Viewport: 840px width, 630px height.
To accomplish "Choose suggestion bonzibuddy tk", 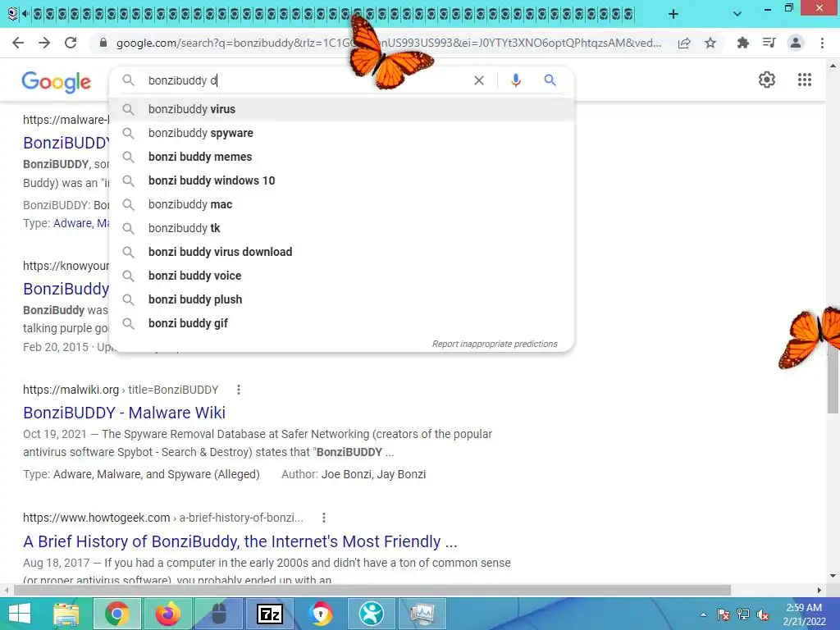I will click(342, 228).
